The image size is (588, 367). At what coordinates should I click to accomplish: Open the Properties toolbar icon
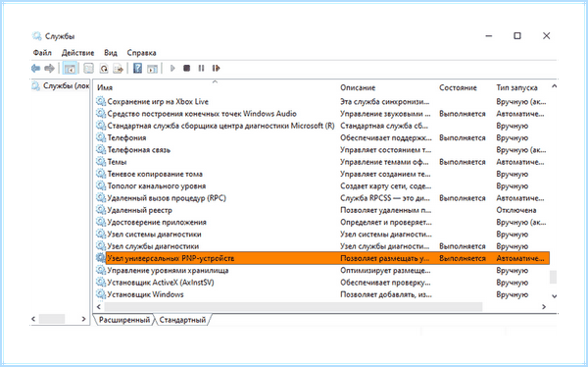(x=88, y=69)
